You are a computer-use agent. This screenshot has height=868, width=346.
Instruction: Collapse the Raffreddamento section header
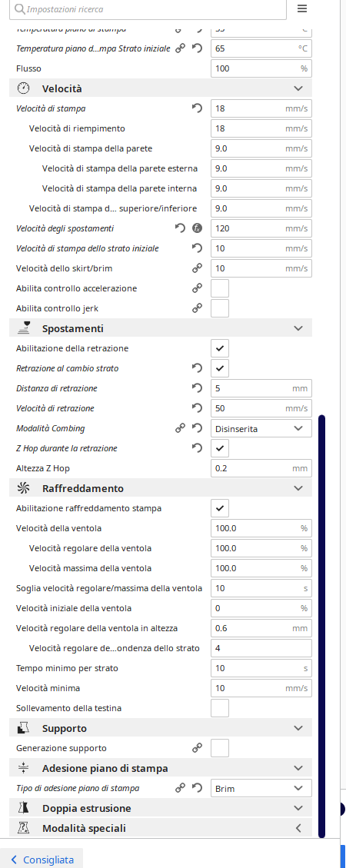(161, 488)
